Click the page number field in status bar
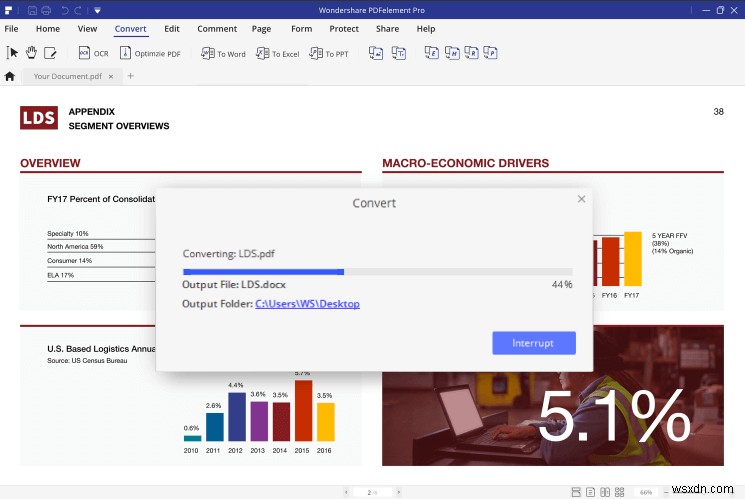 click(371, 492)
